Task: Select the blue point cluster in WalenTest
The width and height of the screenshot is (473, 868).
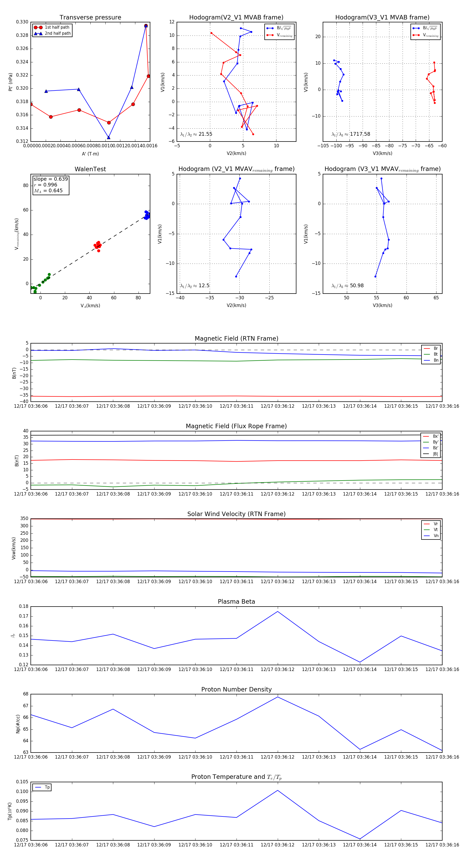Action: pyautogui.click(x=147, y=215)
